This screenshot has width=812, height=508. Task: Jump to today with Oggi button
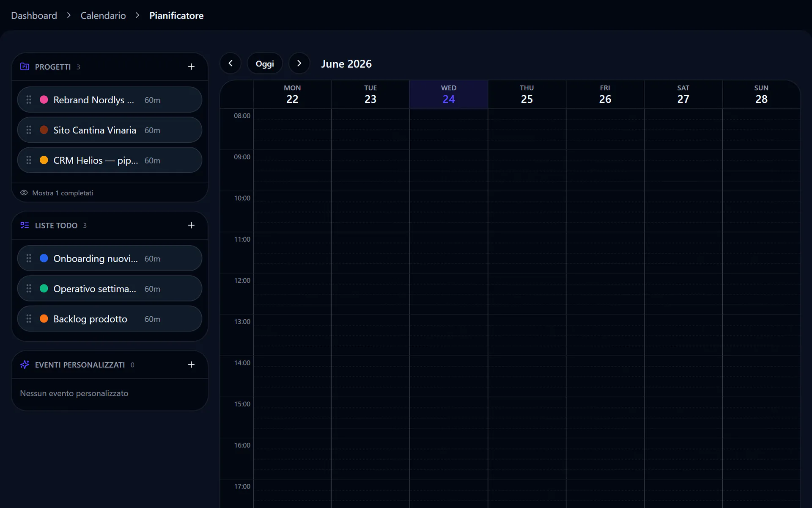coord(265,63)
